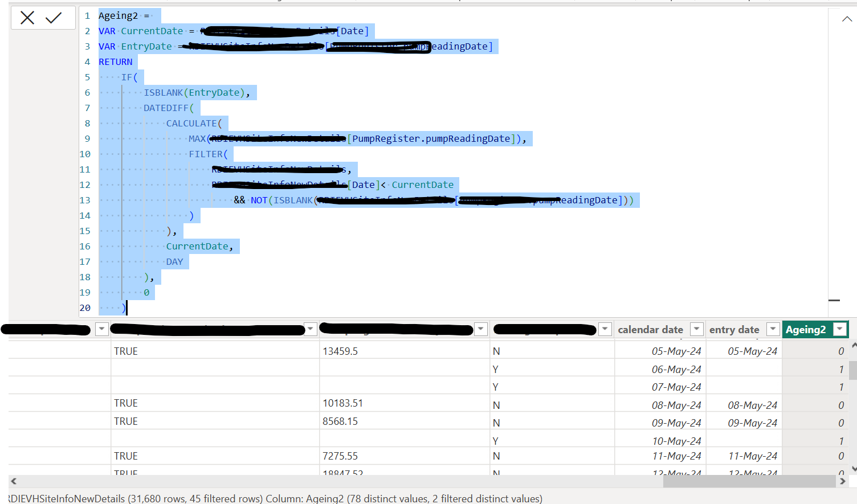Cancel the formula edit with the X icon
Screen dimensions: 857x504
coord(27,18)
